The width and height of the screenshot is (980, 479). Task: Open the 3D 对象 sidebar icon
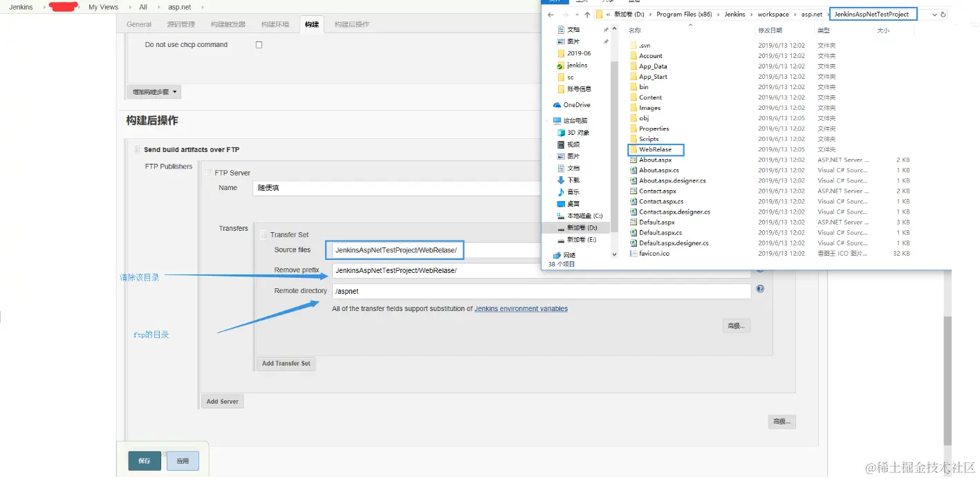(x=562, y=133)
